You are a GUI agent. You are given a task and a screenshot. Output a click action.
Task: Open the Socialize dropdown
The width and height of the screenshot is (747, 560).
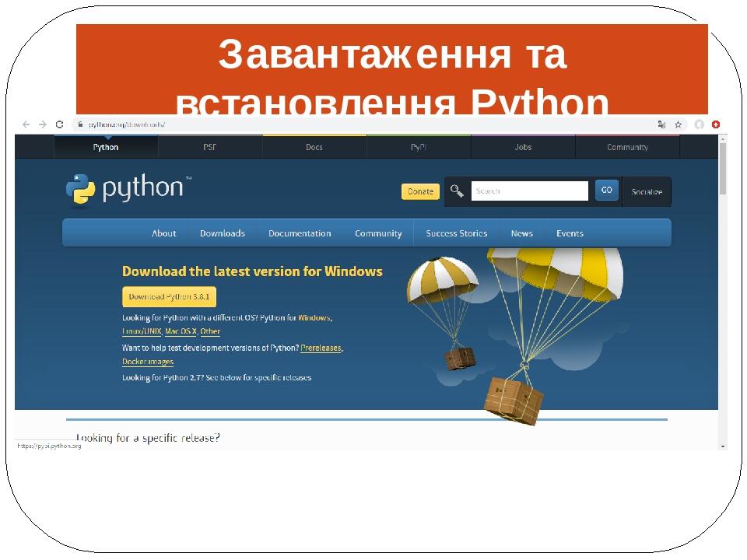click(x=647, y=192)
